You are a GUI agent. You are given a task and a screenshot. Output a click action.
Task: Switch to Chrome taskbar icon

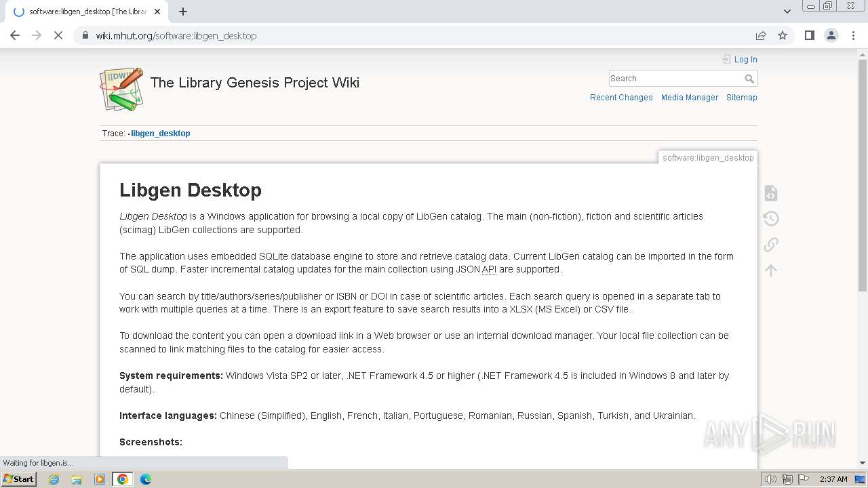123,479
